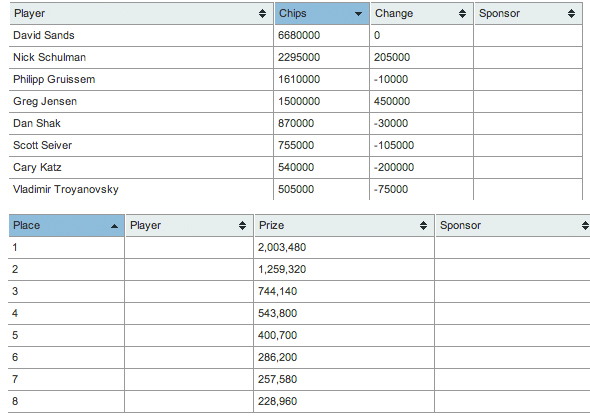Sort payouts table by Player arrows
Image resolution: width=590 pixels, height=420 pixels.
click(x=242, y=225)
